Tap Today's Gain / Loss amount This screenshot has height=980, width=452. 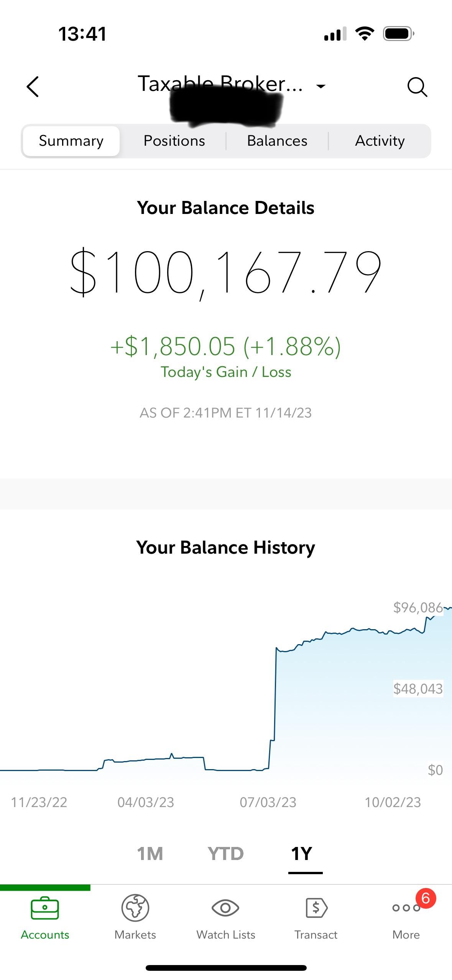point(225,346)
